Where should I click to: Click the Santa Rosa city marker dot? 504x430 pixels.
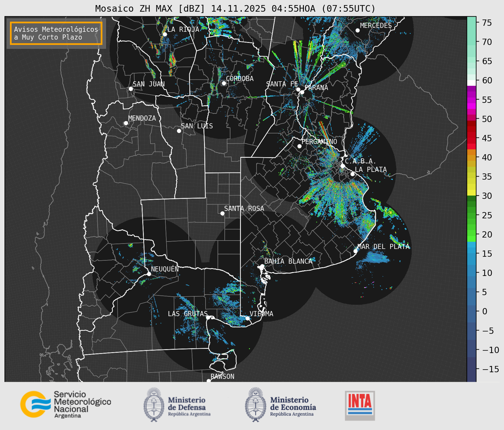pyautogui.click(x=222, y=213)
